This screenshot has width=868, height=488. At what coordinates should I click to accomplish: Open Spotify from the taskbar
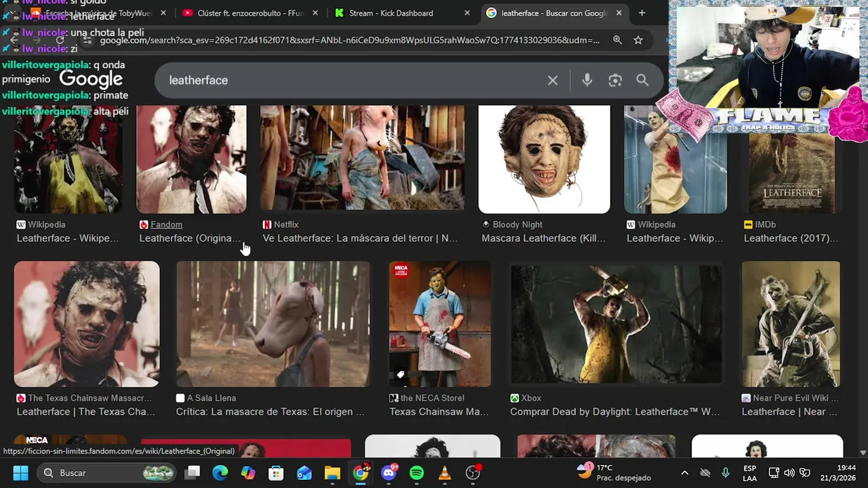[x=416, y=472]
